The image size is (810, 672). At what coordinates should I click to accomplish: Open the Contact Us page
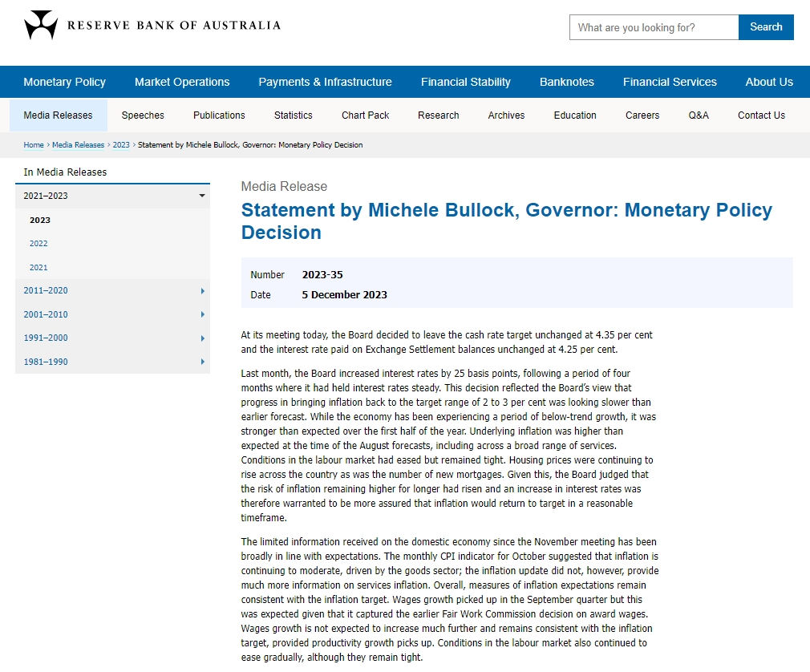click(761, 115)
